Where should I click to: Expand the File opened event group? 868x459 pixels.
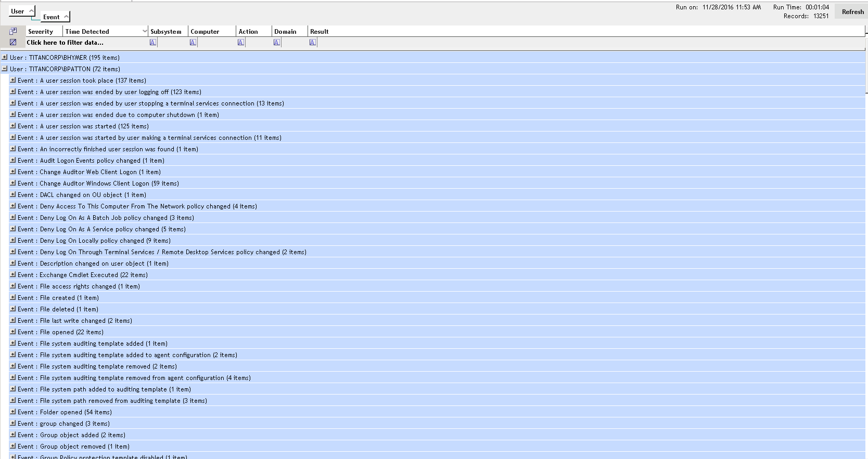coord(13,332)
